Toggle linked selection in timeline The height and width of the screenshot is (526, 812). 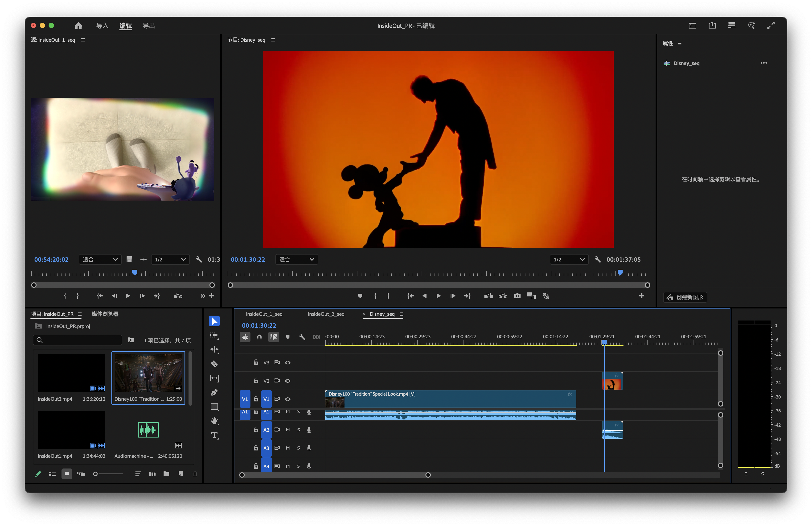(274, 337)
